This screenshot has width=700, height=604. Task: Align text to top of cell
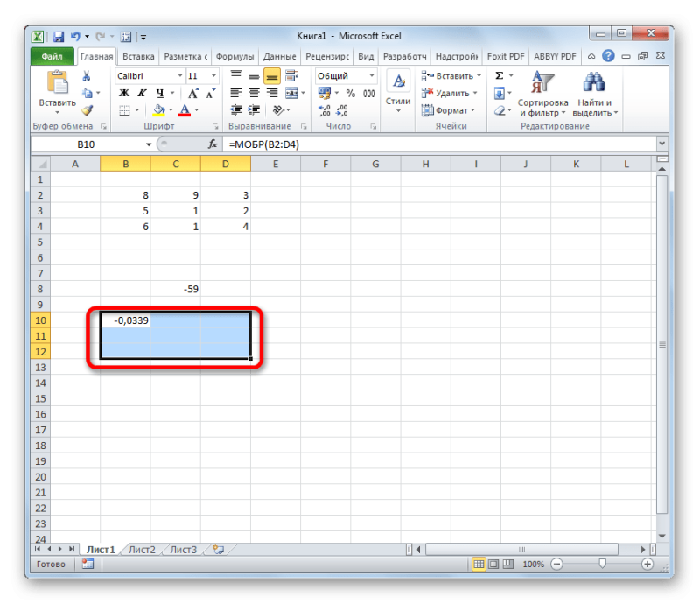click(x=235, y=76)
